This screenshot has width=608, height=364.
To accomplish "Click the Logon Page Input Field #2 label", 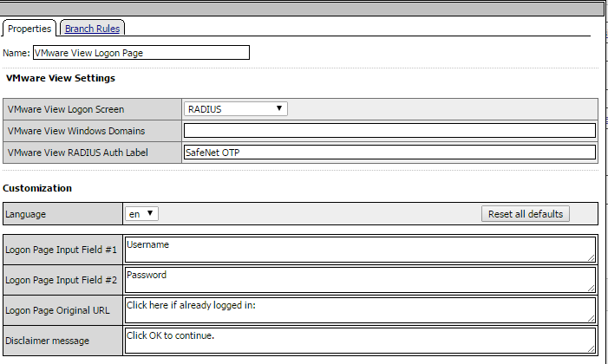I will [x=61, y=280].
